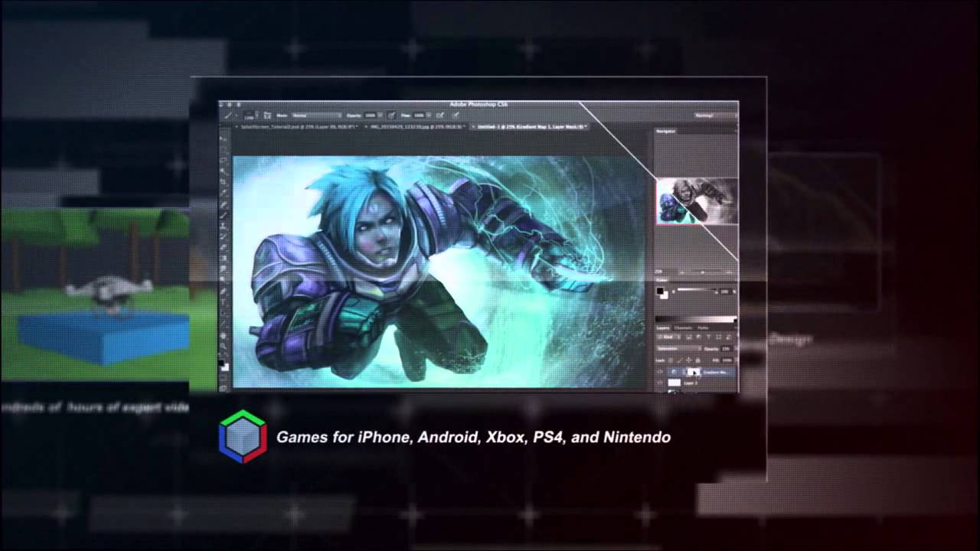Select the Eraser tool
The height and width of the screenshot is (551, 980).
pyautogui.click(x=223, y=247)
